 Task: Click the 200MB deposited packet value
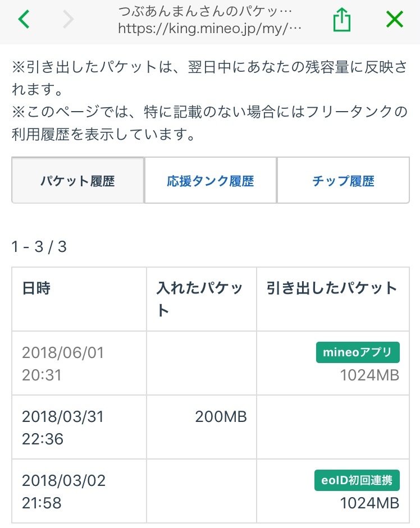click(221, 416)
